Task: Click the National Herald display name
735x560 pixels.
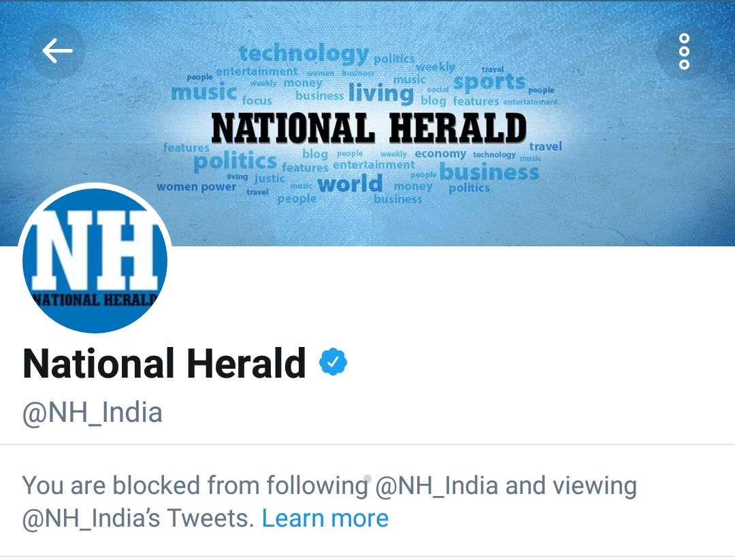Action: click(x=164, y=363)
